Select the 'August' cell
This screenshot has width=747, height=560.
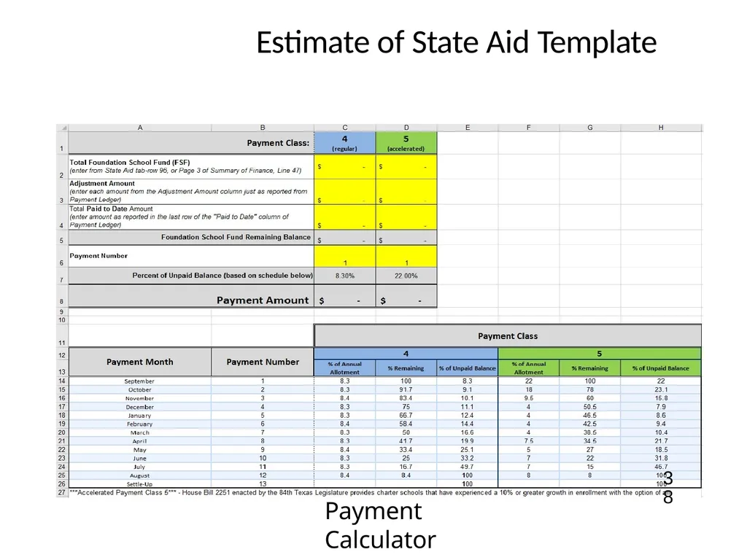(x=140, y=475)
